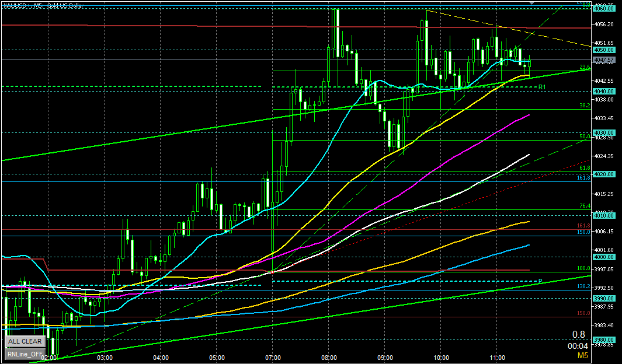Click the 00:04 candle countdown timer
622x364 pixels.
[578, 345]
